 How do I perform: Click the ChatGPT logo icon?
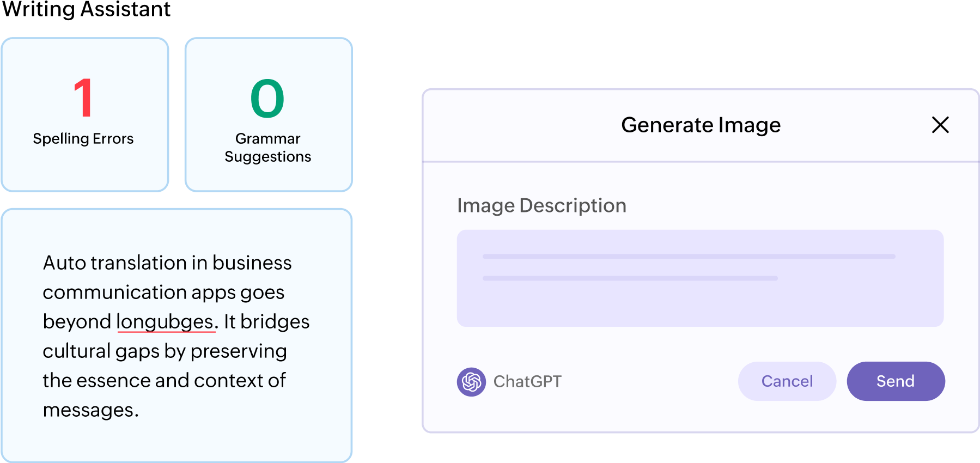click(471, 382)
